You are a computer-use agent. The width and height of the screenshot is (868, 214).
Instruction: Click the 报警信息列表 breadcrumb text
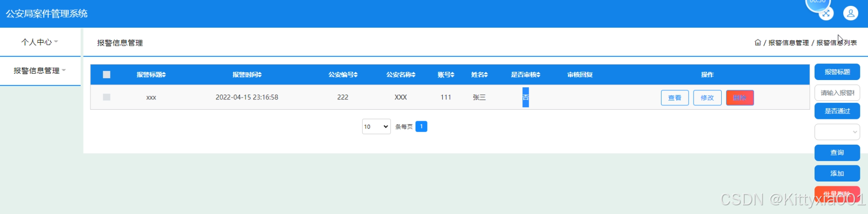pos(836,43)
